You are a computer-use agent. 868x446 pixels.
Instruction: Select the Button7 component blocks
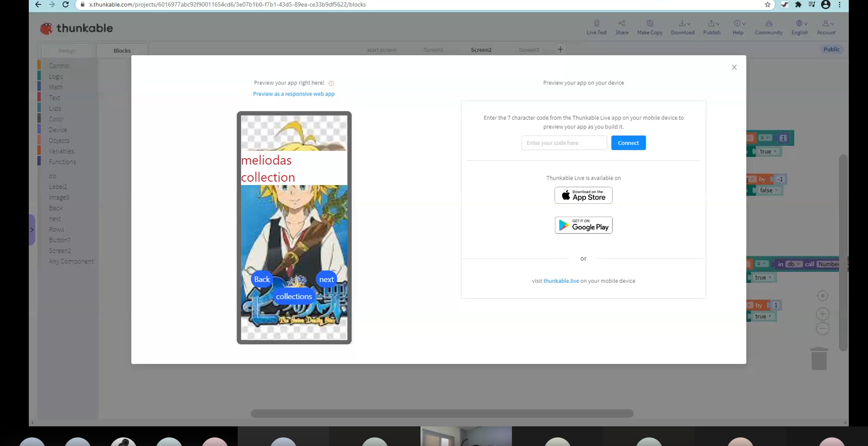click(x=60, y=240)
